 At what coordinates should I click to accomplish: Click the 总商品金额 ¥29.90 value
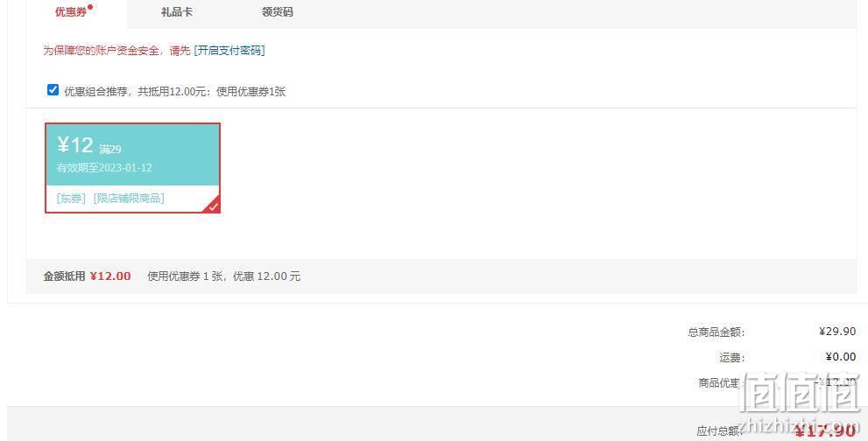(x=837, y=332)
